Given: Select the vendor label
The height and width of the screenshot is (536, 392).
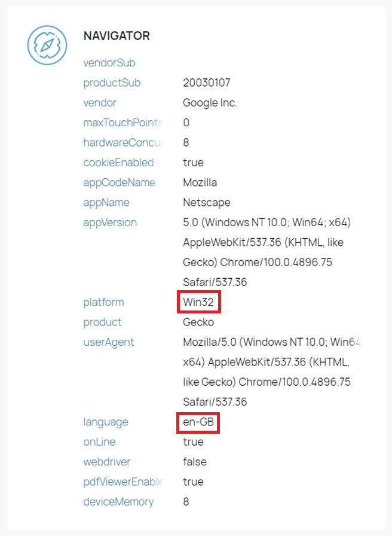Looking at the screenshot, I should (x=100, y=102).
